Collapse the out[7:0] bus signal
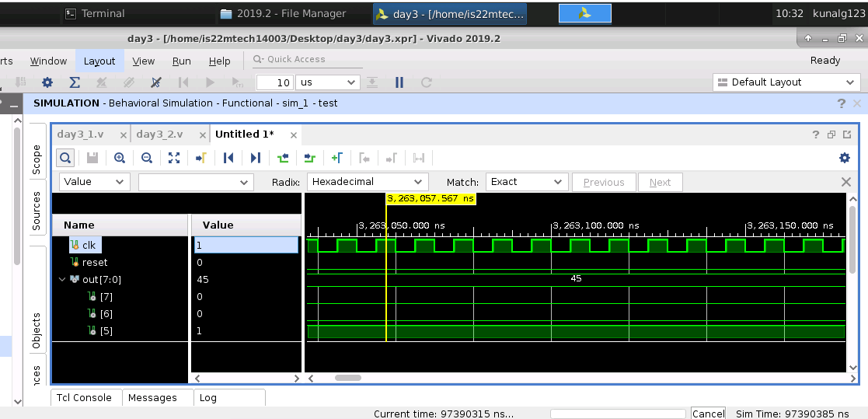 coord(62,280)
